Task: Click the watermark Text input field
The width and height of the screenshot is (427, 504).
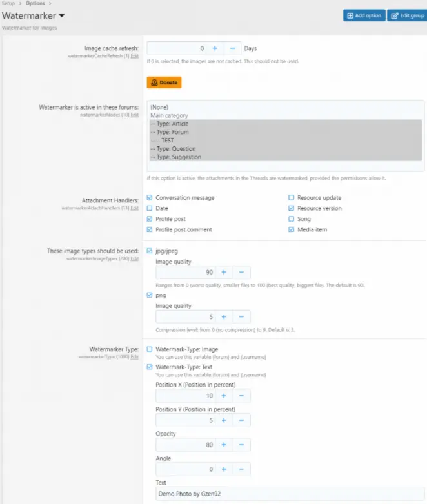Action: 289,494
